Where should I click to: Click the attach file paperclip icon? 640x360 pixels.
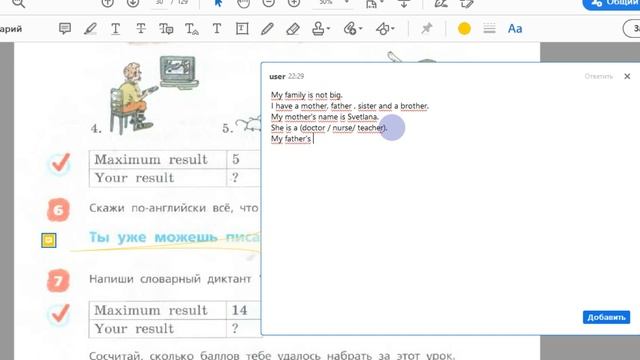click(x=350, y=29)
